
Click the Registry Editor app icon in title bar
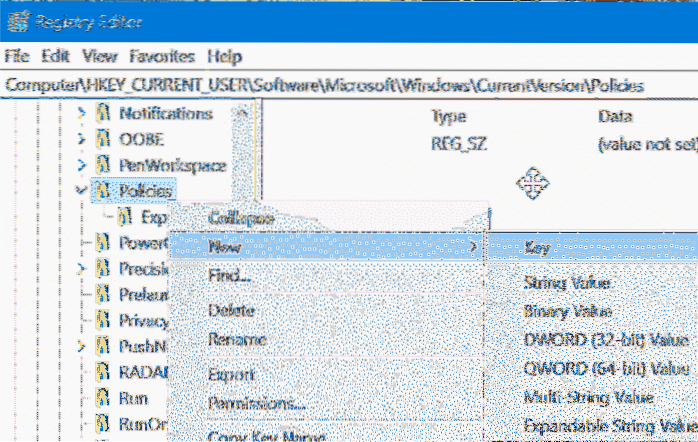pyautogui.click(x=19, y=21)
